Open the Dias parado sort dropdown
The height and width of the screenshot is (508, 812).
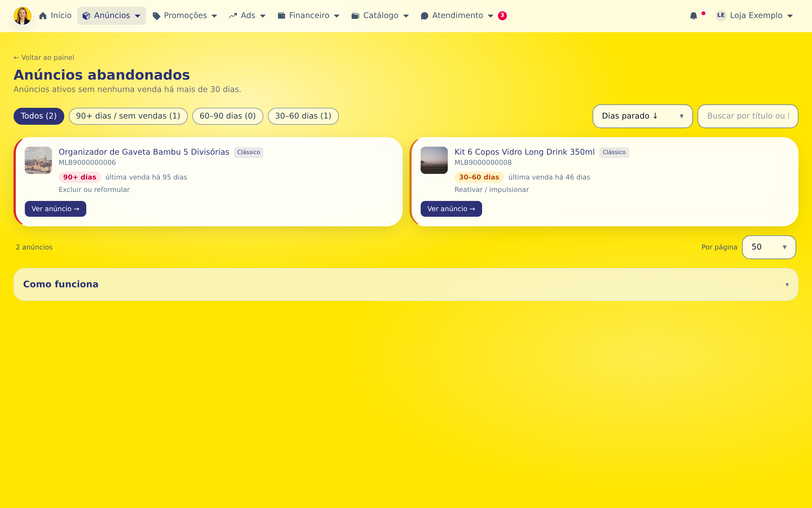(x=643, y=116)
